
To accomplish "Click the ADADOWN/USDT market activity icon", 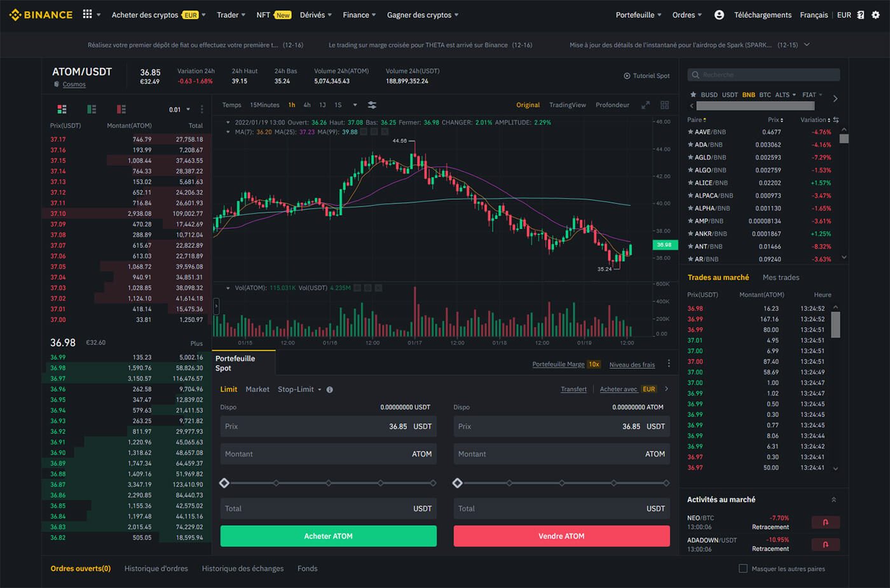I will point(825,545).
